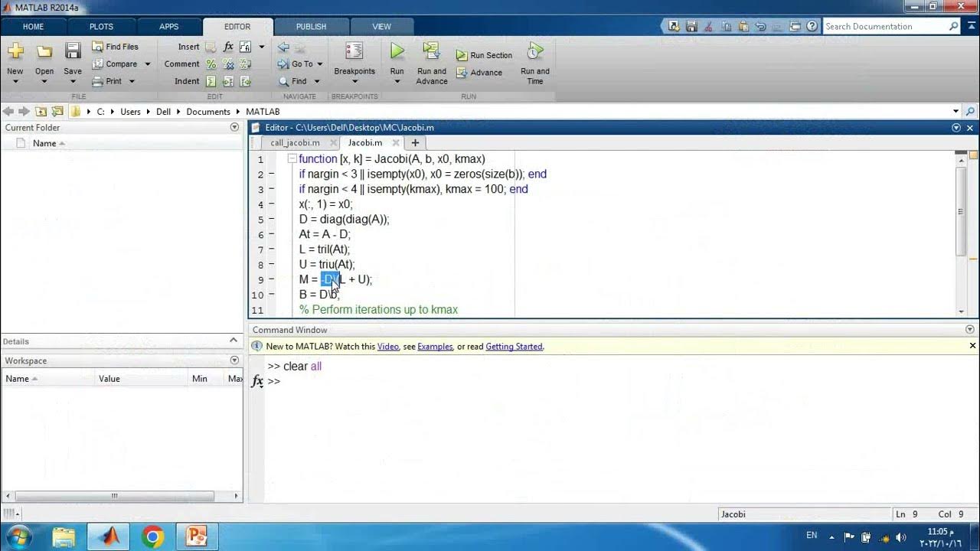
Task: Open the Open dropdown arrow
Action: pyautogui.click(x=44, y=81)
